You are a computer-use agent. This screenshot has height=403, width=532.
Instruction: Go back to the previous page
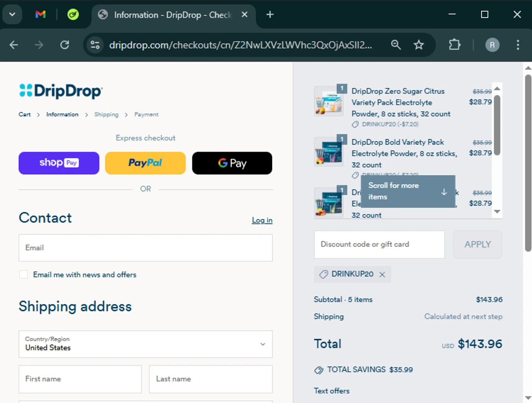(14, 45)
